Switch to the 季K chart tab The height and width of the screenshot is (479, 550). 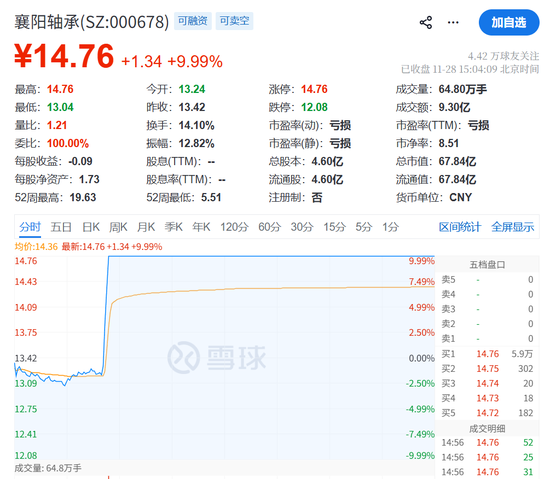click(x=174, y=227)
